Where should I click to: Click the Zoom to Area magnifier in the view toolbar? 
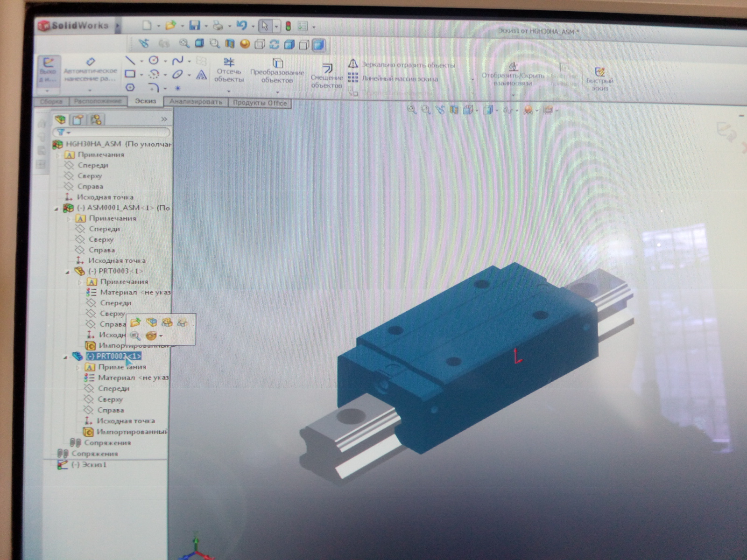coord(214,44)
